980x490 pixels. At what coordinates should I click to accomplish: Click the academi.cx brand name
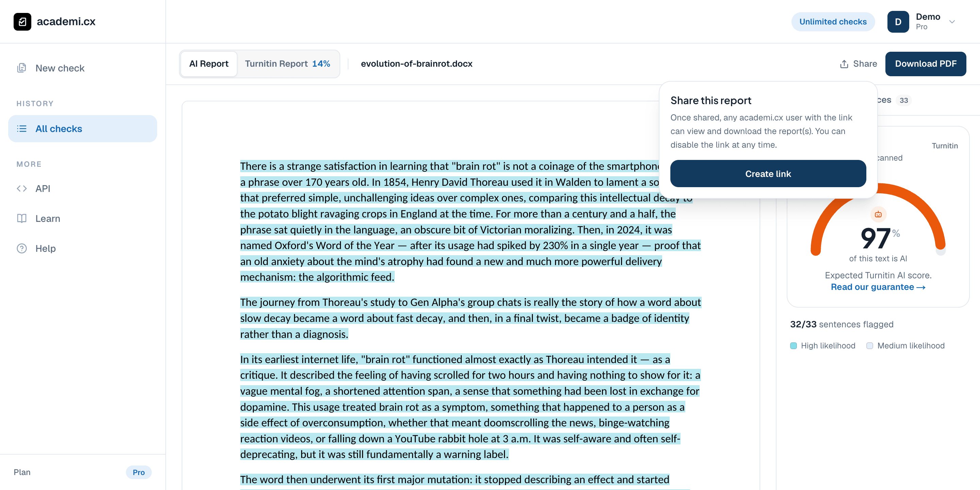click(x=66, y=21)
